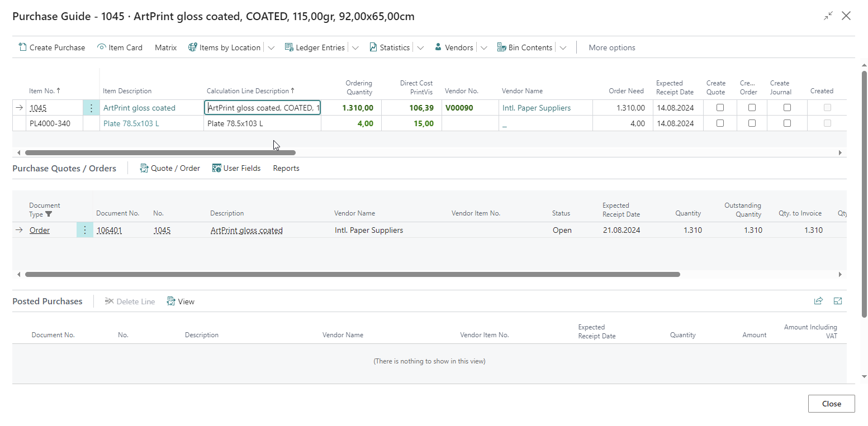Open the Matrix menu item
This screenshot has width=868, height=426.
point(165,47)
